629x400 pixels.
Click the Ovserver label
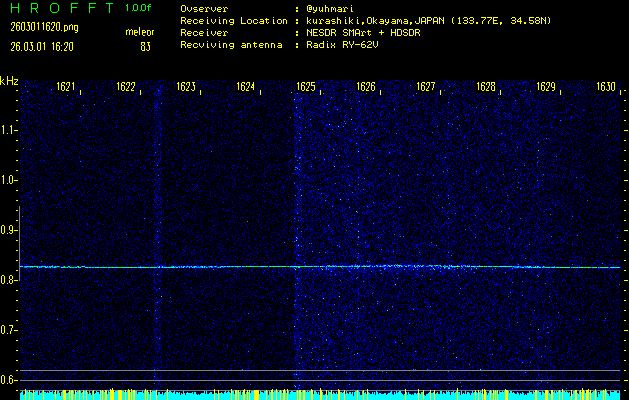(204, 9)
